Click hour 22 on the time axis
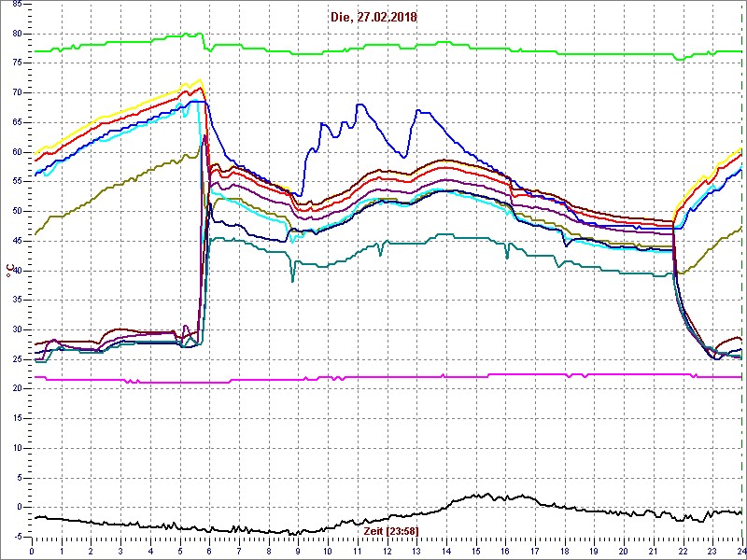Screen dimensions: 747x560 [684, 551]
